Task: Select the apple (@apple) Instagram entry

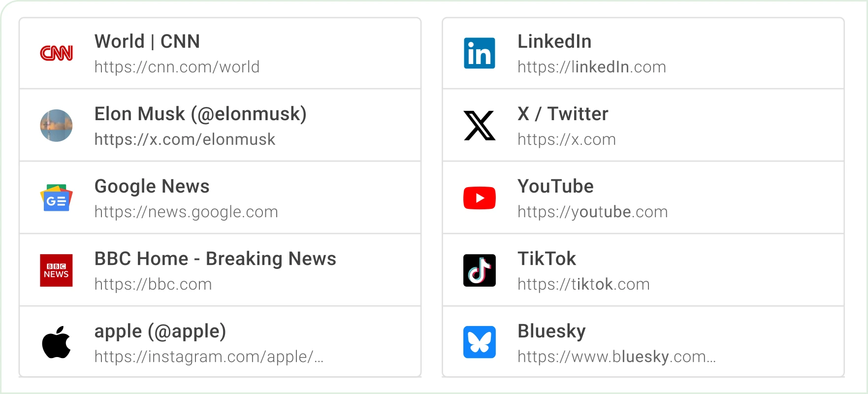Action: (x=160, y=331)
